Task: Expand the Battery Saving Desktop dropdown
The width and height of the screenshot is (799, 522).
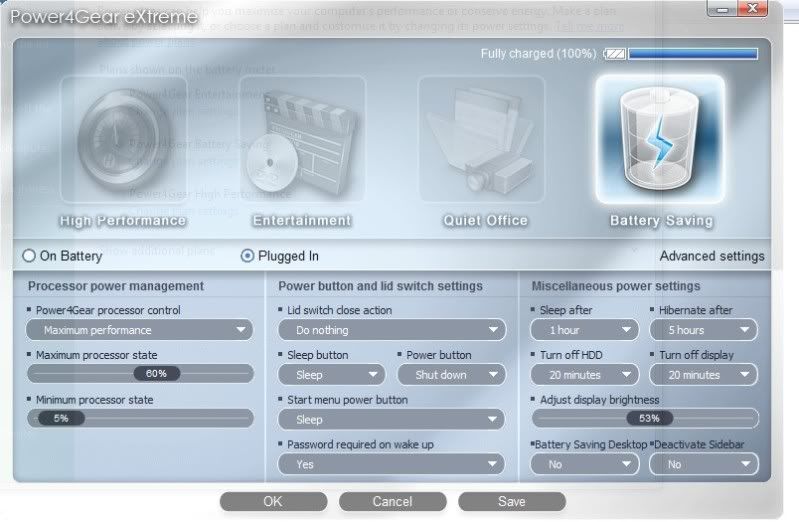Action: click(x=584, y=464)
